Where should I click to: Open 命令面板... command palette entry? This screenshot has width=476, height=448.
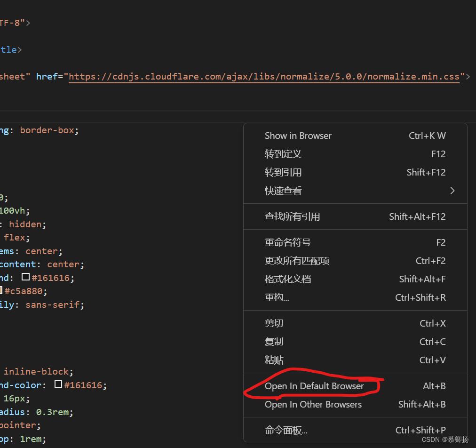coord(355,430)
